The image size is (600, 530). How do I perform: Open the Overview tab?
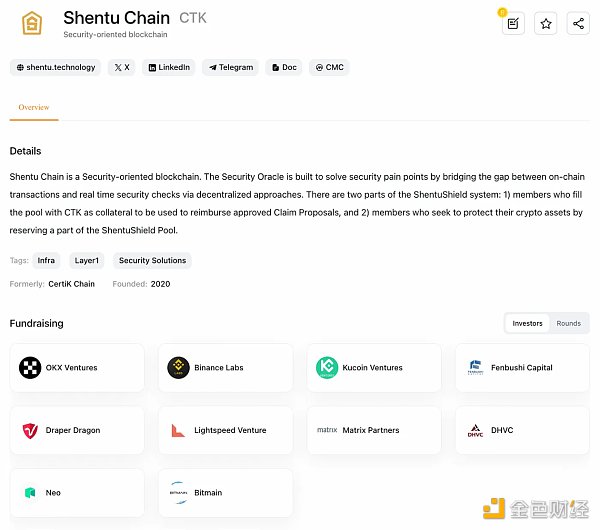point(34,107)
